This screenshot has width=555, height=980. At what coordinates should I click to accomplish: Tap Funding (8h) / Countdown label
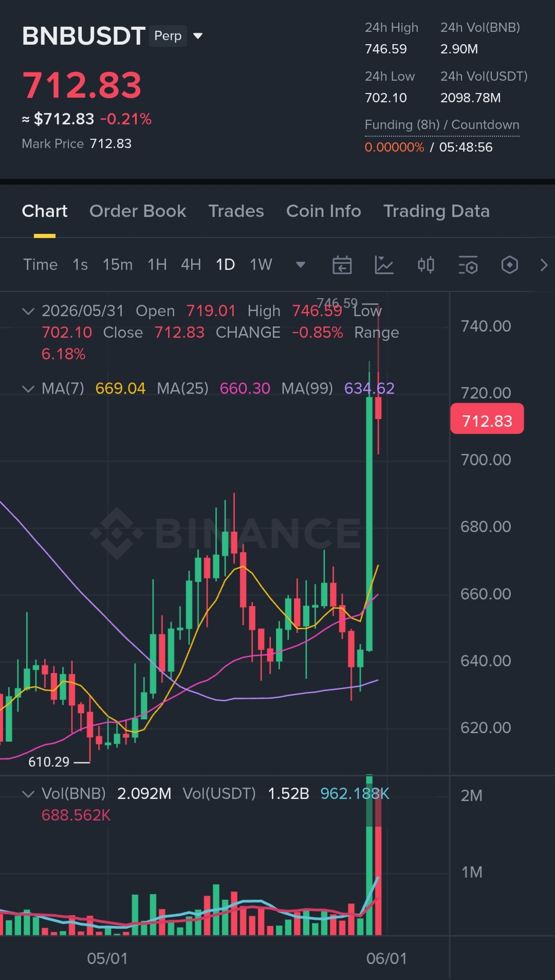(442, 125)
